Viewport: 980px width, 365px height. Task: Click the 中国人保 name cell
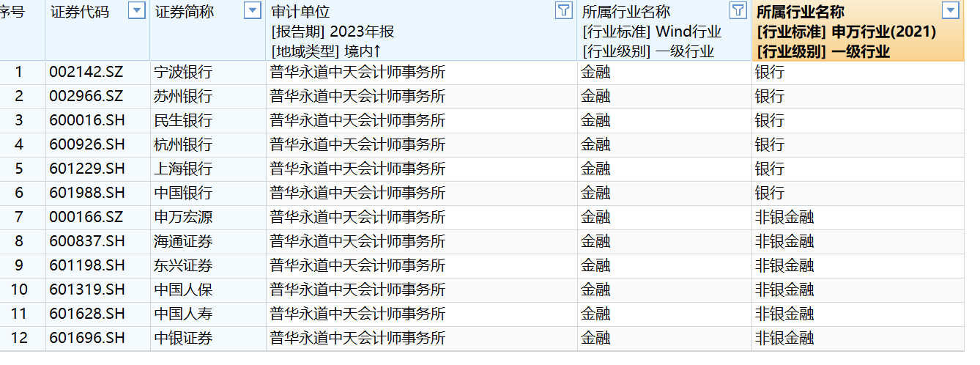pyautogui.click(x=208, y=290)
